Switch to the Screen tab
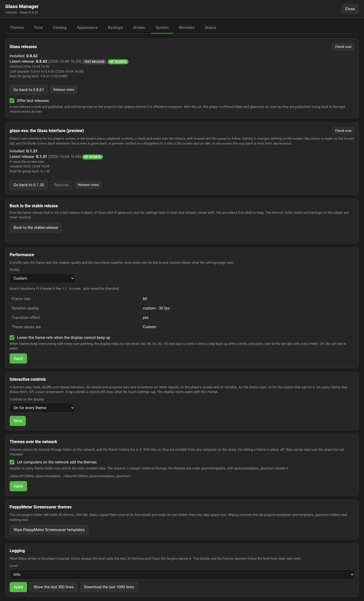This screenshot has width=364, height=601. (x=139, y=28)
